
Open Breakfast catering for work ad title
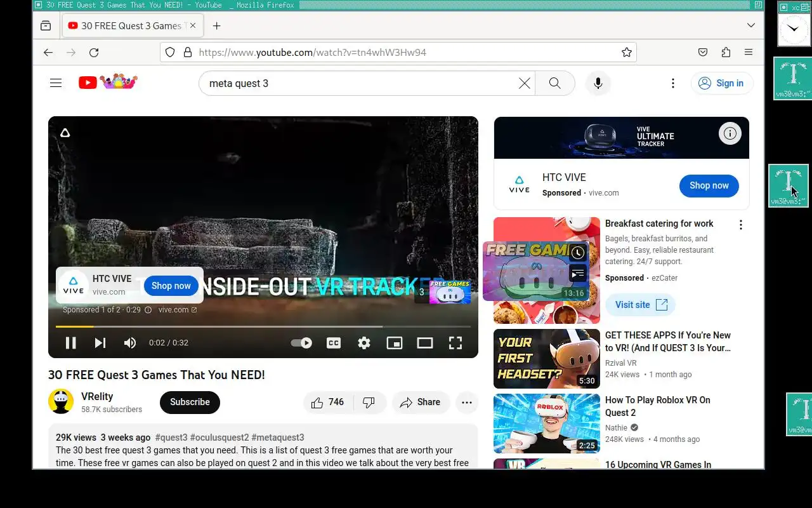pos(659,224)
